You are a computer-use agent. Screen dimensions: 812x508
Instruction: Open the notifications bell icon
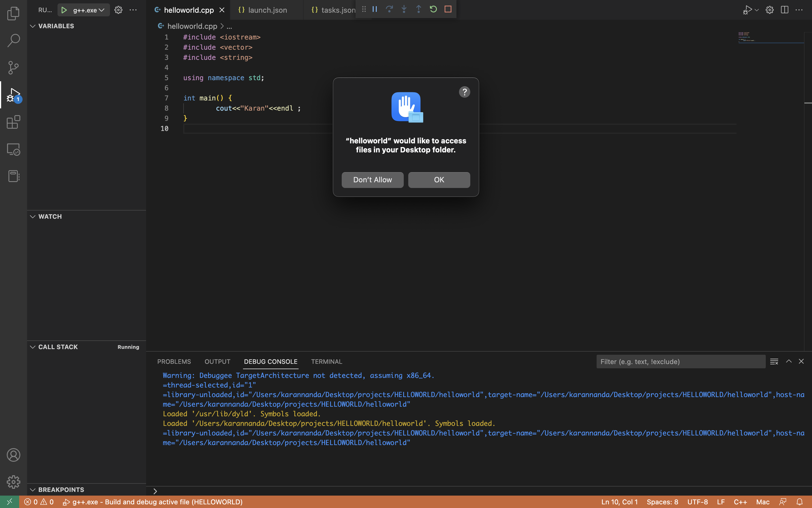800,502
